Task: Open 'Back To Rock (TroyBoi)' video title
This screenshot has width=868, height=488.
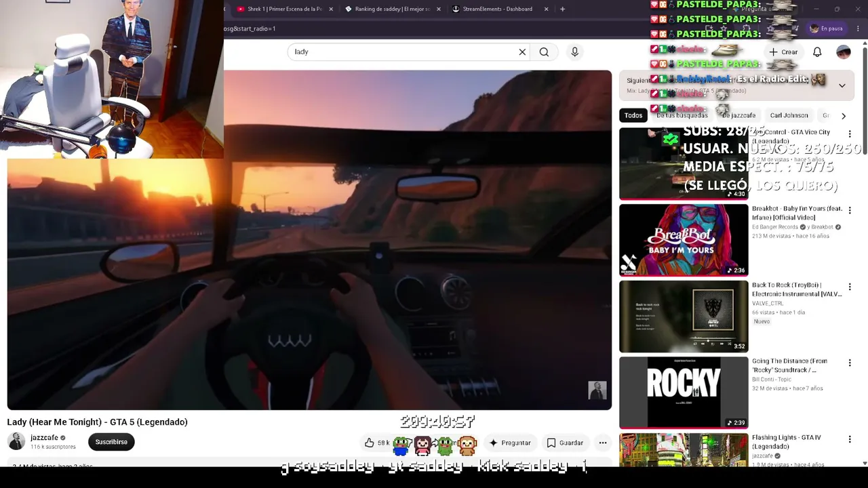Action: [797, 289]
